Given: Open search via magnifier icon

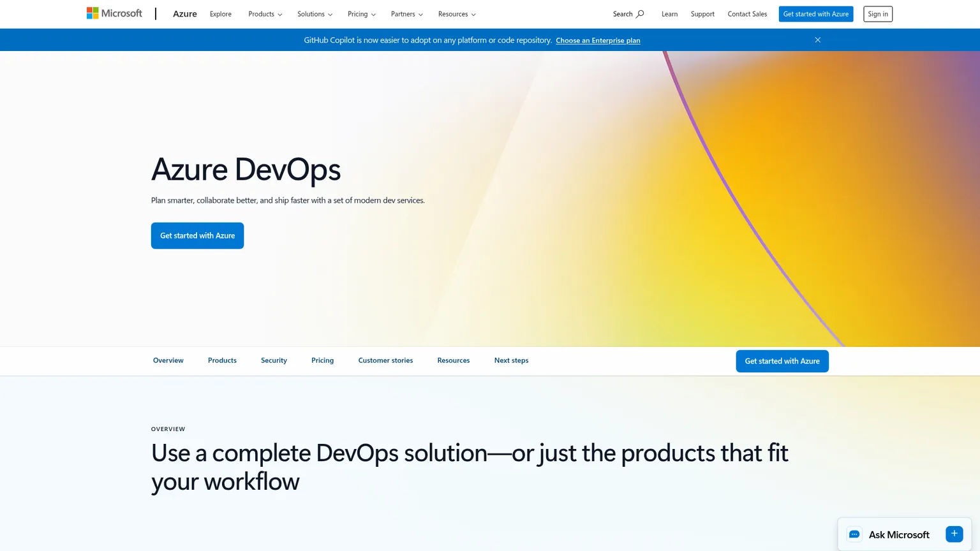Looking at the screenshot, I should (640, 14).
